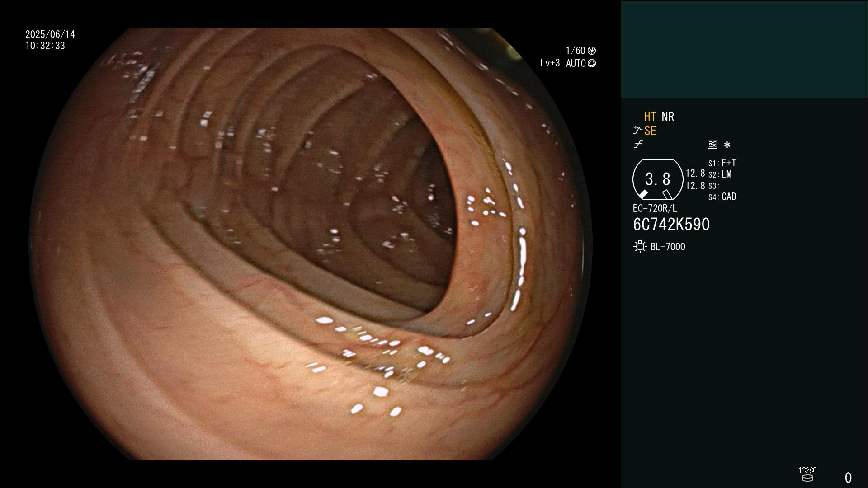
Task: Click the scope model EC-720R/L
Action: tap(655, 208)
